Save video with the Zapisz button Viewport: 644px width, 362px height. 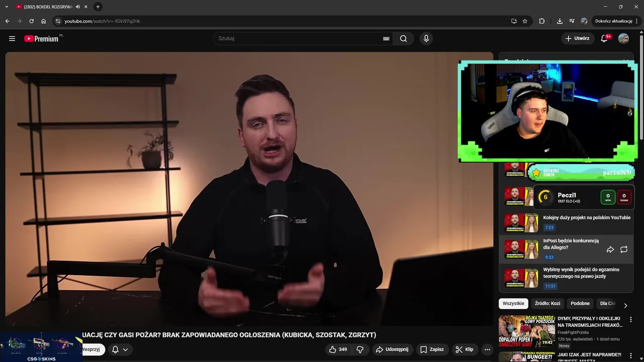432,349
